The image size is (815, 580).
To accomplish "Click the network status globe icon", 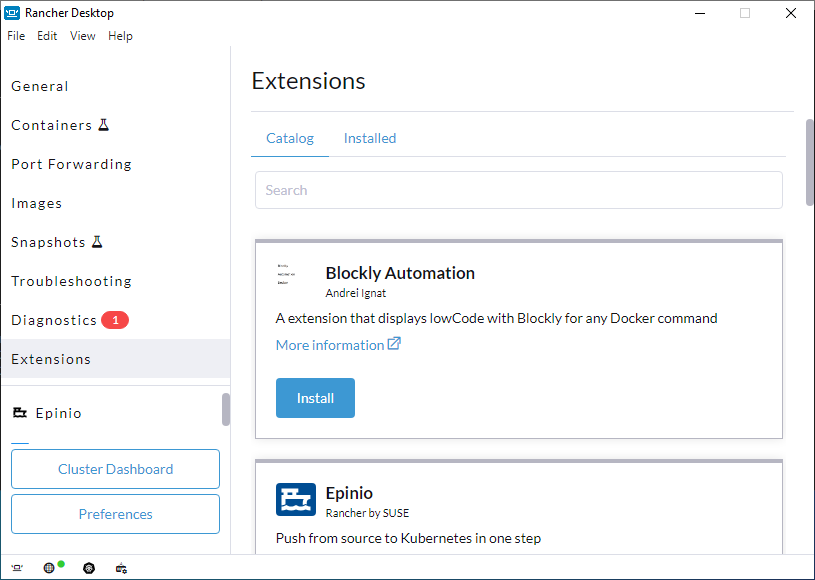I will tap(49, 568).
